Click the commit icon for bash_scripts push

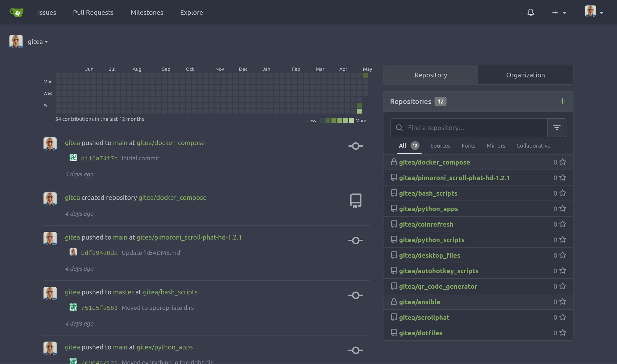[x=356, y=295]
